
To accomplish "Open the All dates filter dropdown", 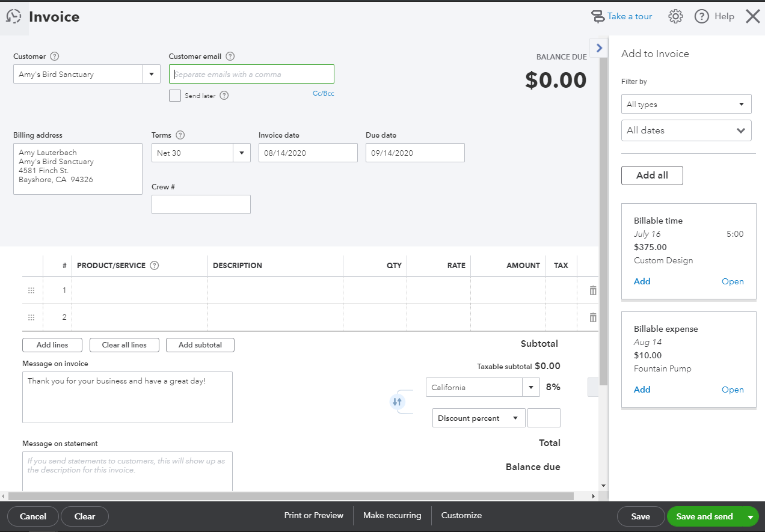I will 686,130.
